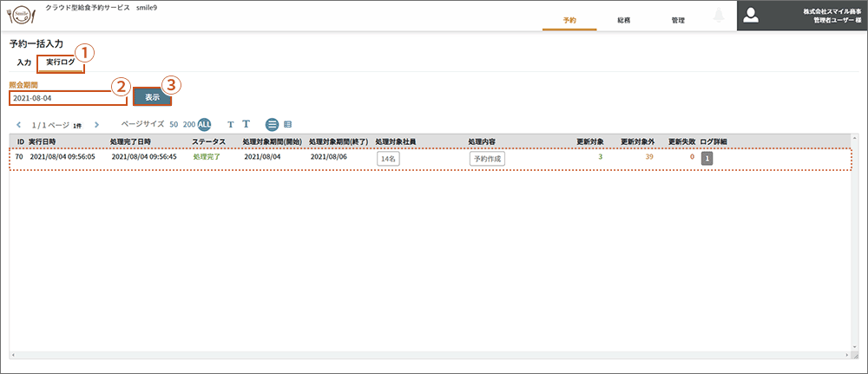Image resolution: width=868 pixels, height=374 pixels.
Task: Click the row ID 70 cell
Action: [x=19, y=157]
